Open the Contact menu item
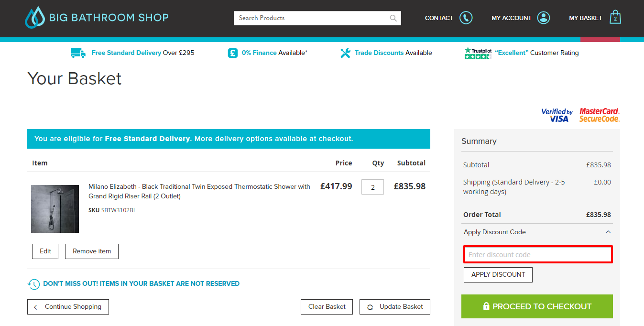Image resolution: width=644 pixels, height=326 pixels. (x=438, y=18)
